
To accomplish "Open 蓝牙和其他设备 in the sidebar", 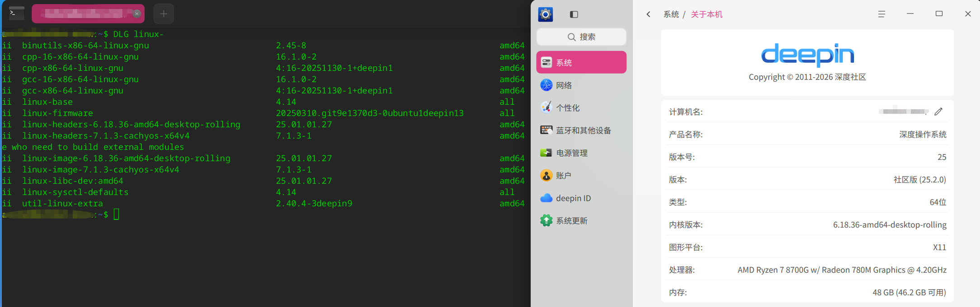I will [581, 130].
